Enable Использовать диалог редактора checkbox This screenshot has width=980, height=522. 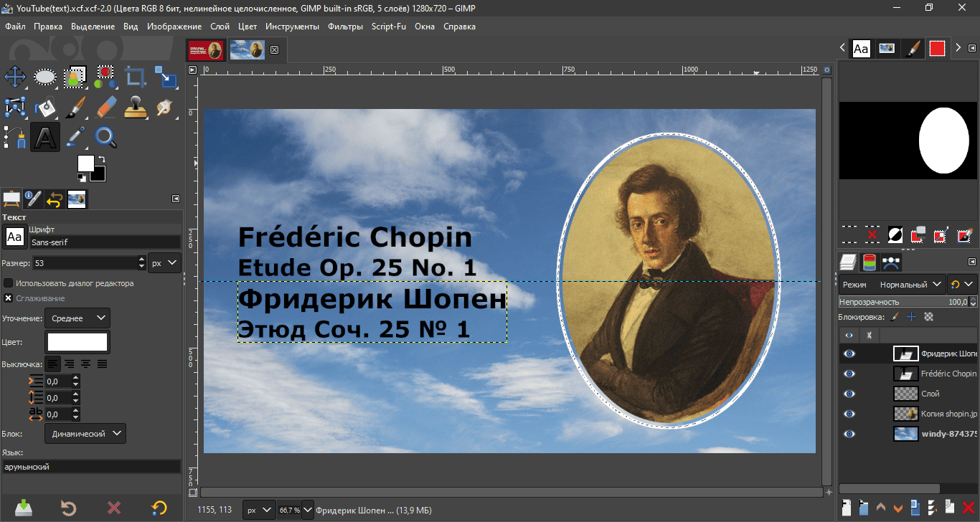[9, 283]
